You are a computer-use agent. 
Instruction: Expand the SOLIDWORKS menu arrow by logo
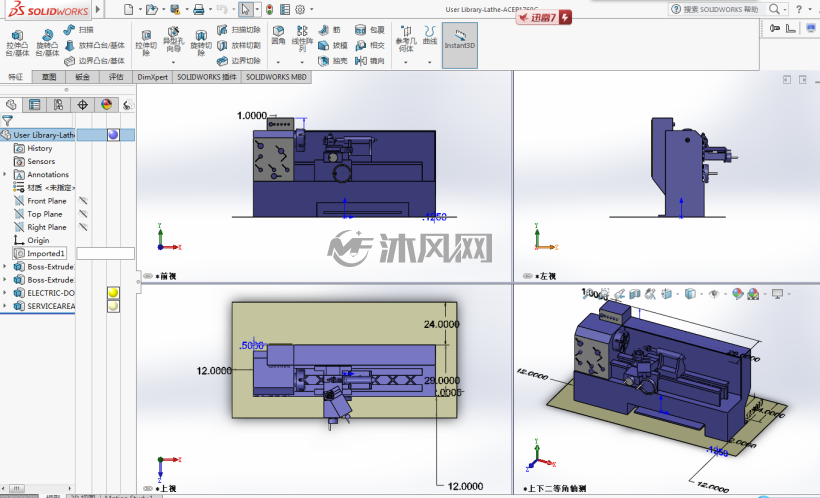coord(98,9)
